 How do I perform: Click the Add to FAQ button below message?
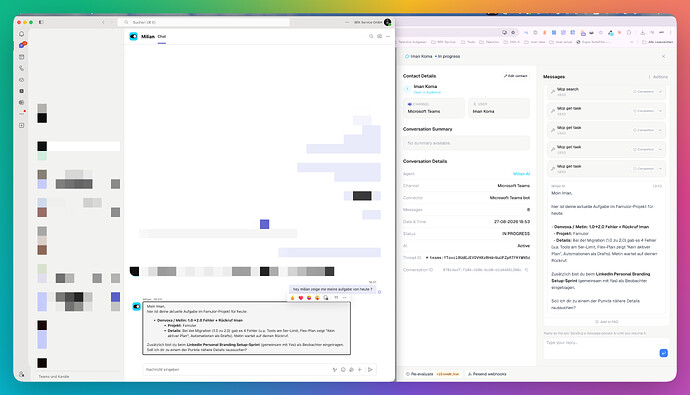[606, 322]
